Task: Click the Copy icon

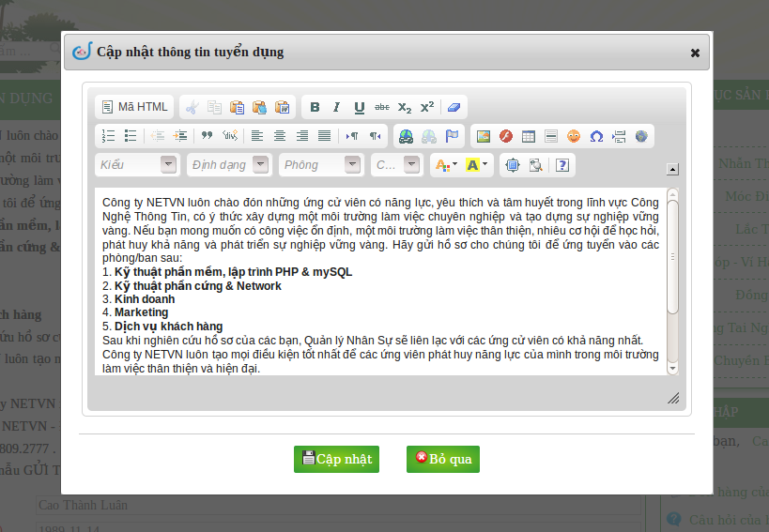Action: point(214,107)
